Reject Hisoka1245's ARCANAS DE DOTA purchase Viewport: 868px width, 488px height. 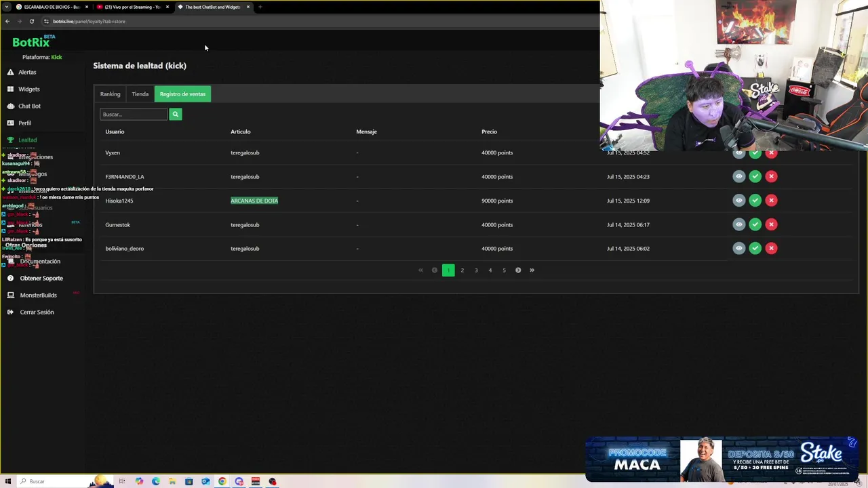click(771, 200)
